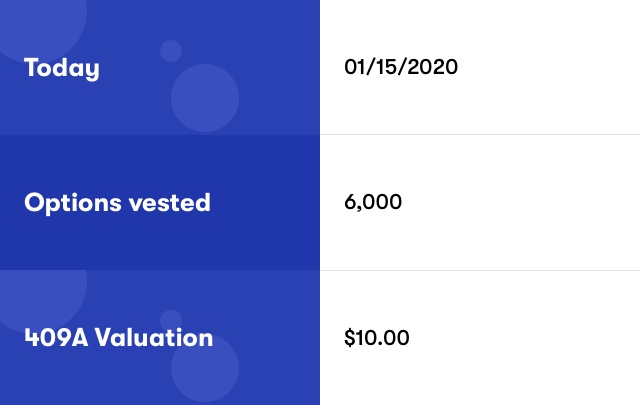
Task: Select the 6,000 options value
Action: coord(373,202)
